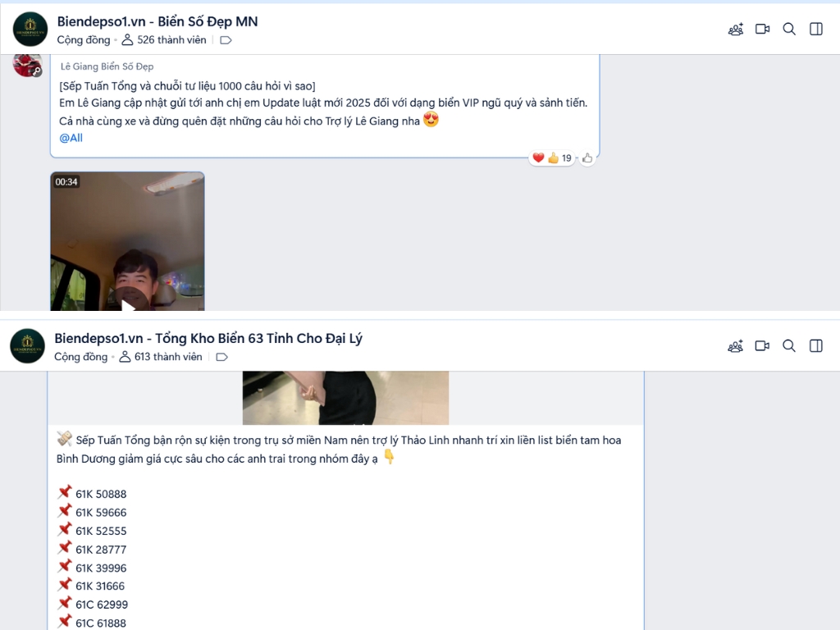840x630 pixels.
Task: Open the Biendepso1.vn Biển Số Đẹp MN group avatar
Action: pyautogui.click(x=30, y=29)
